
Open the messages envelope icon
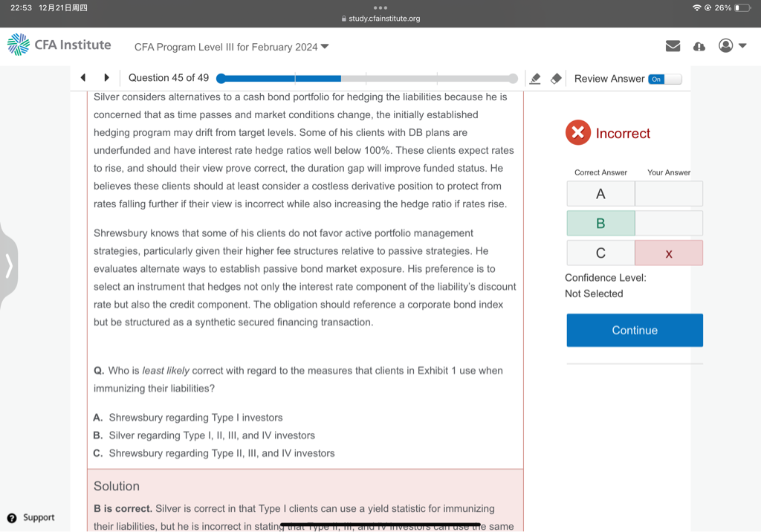pyautogui.click(x=673, y=46)
